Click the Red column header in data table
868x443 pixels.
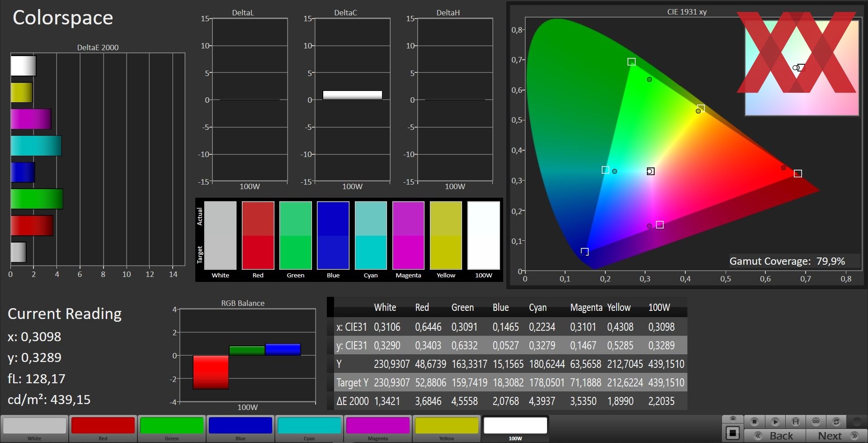coord(422,308)
